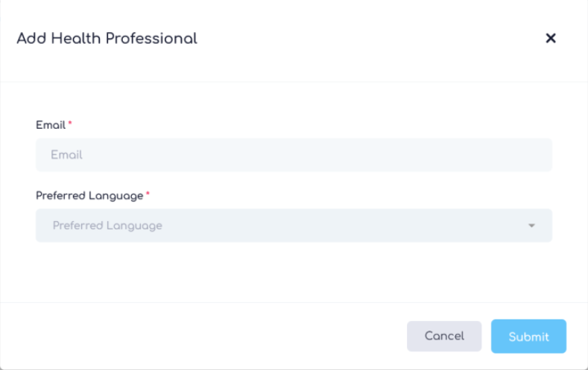Screen dimensions: 588x370
Task: Click the blue Submit button
Action: (x=528, y=336)
